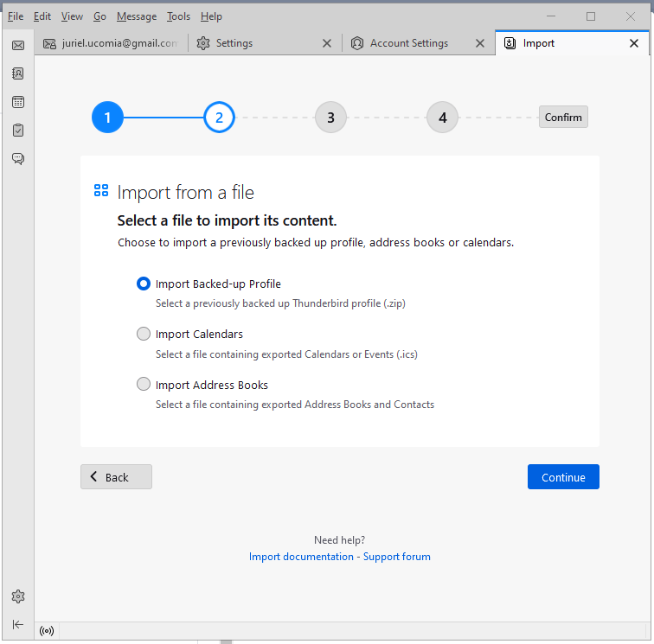Image resolution: width=654 pixels, height=644 pixels.
Task: Select Import Backed-up Profile radio button
Action: [144, 284]
